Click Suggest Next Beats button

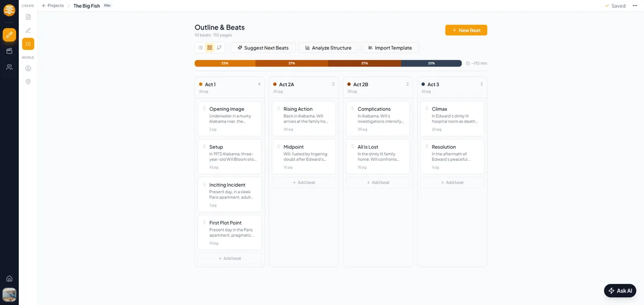[x=262, y=48]
